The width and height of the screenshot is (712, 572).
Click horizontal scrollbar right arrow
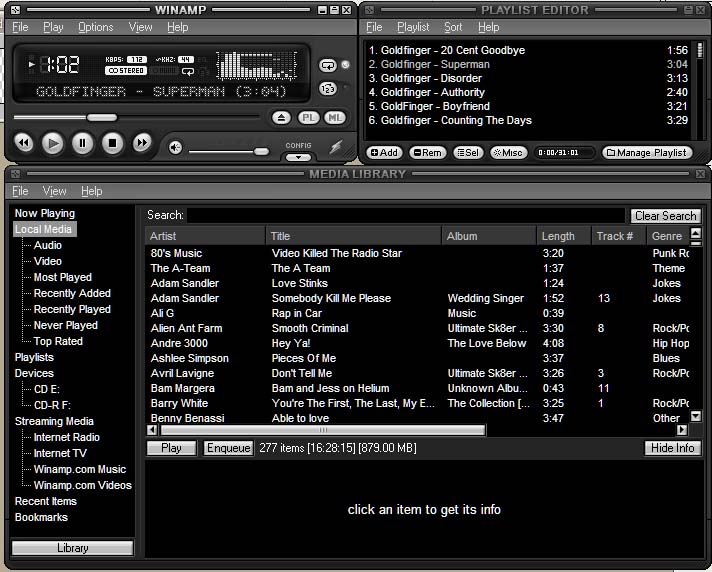(682, 429)
